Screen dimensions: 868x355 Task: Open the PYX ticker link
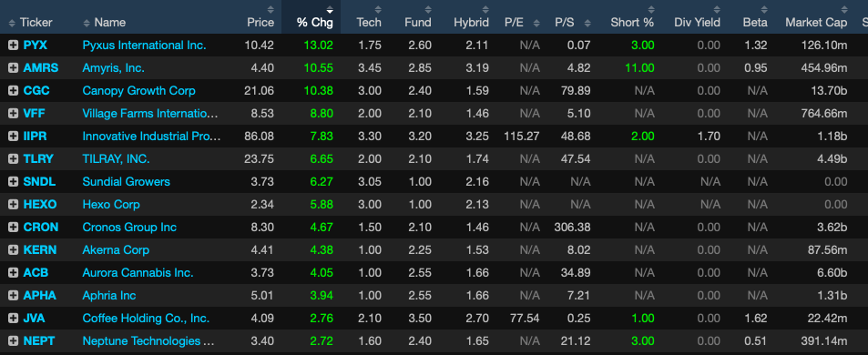point(35,46)
